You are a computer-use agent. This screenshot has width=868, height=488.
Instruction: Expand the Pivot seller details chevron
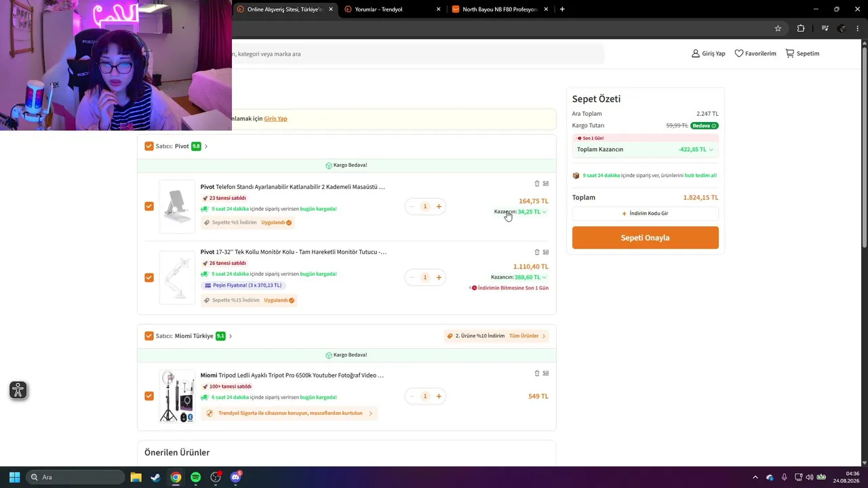point(206,146)
